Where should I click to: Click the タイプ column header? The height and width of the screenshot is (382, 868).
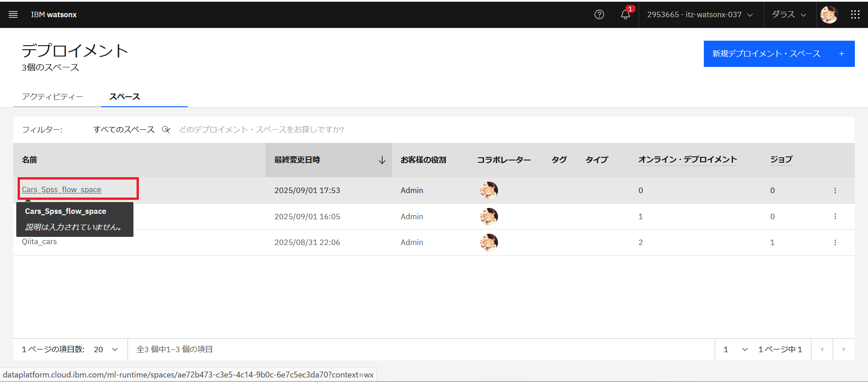click(x=597, y=160)
